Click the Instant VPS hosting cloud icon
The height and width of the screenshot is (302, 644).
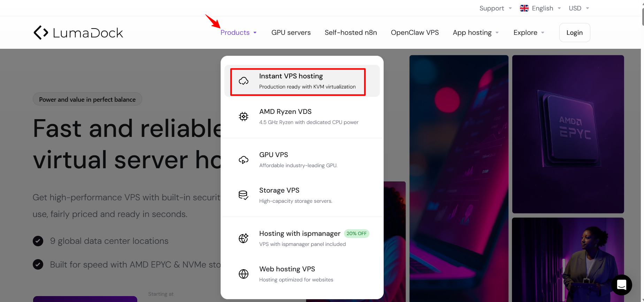[244, 81]
